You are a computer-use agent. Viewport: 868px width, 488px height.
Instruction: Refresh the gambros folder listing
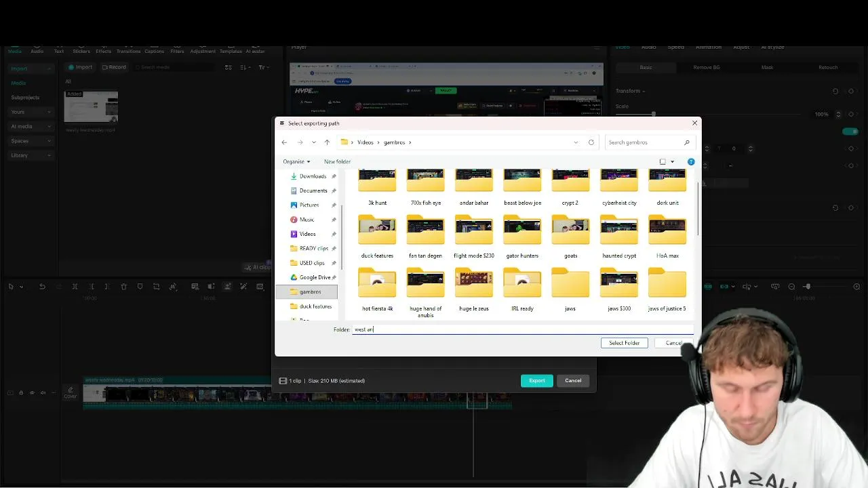click(x=591, y=142)
